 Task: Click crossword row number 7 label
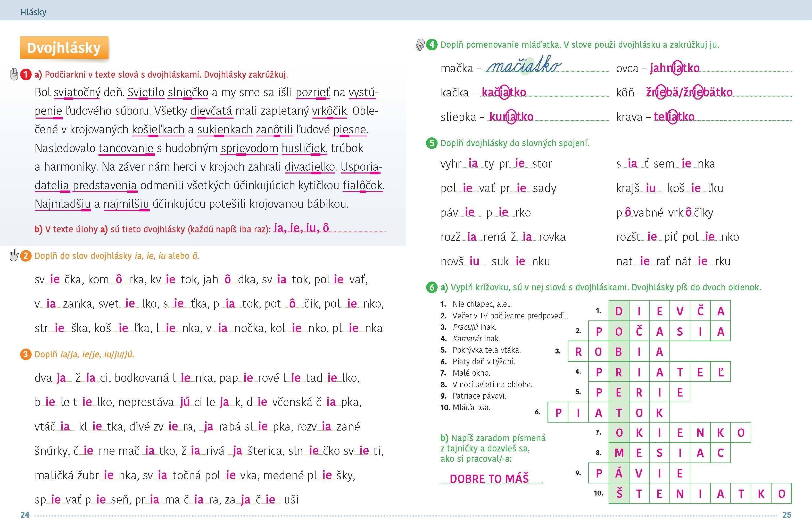click(x=598, y=432)
